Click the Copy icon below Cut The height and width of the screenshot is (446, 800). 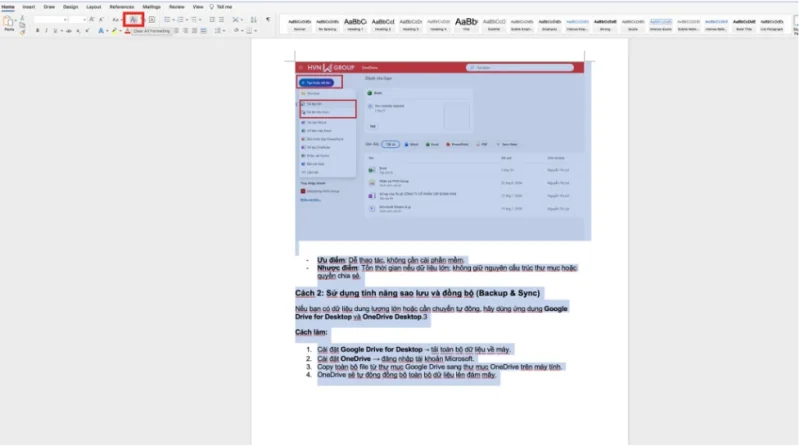[x=22, y=24]
